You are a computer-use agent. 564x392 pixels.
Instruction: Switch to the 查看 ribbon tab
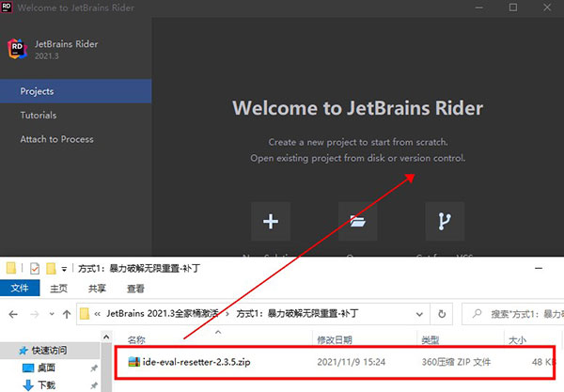(x=135, y=288)
